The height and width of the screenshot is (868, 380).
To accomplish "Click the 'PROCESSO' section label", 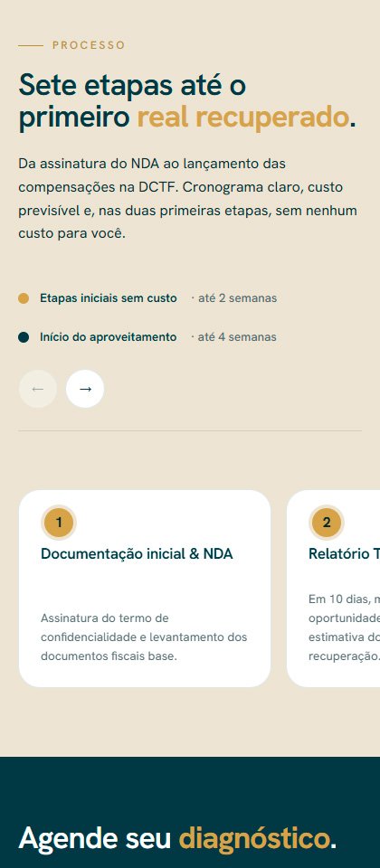I will tap(89, 45).
